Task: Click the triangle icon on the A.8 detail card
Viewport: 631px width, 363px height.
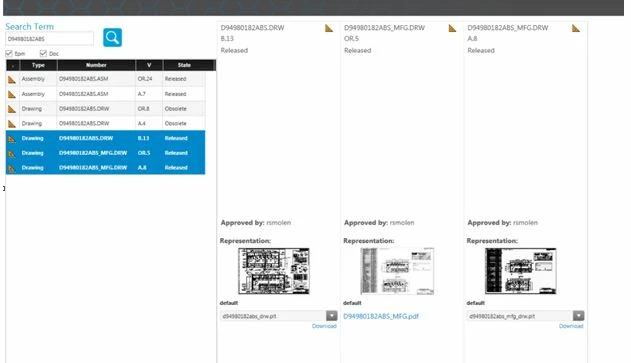Action: tap(576, 28)
